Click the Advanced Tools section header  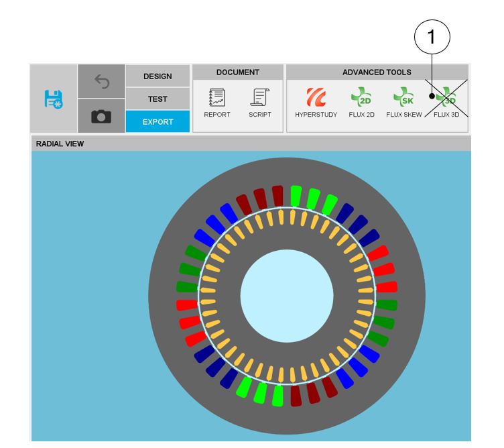click(377, 72)
